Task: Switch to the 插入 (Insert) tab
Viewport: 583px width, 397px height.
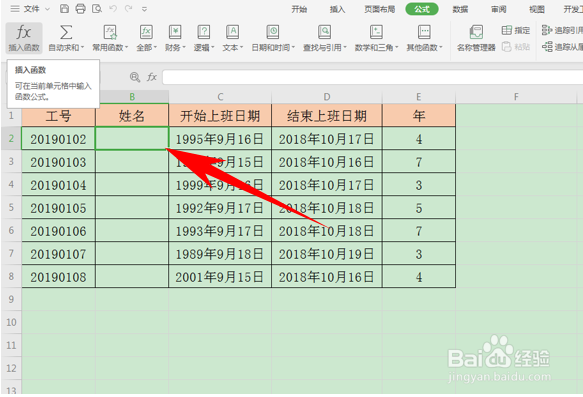Action: click(x=337, y=9)
